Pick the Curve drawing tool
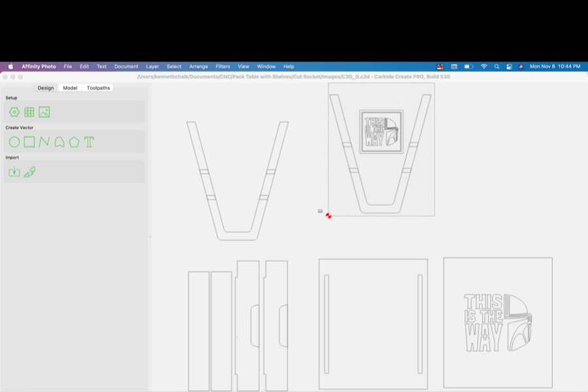Viewport: 588px width, 392px height. click(x=59, y=142)
